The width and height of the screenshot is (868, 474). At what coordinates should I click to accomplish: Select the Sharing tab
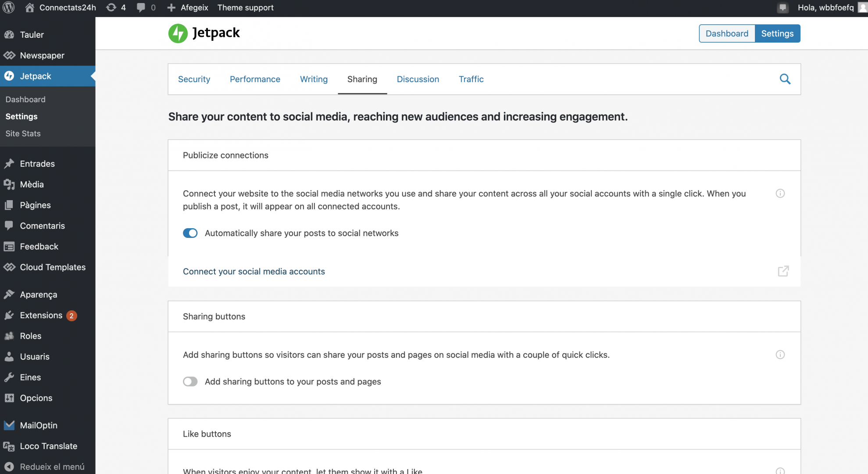pos(362,79)
